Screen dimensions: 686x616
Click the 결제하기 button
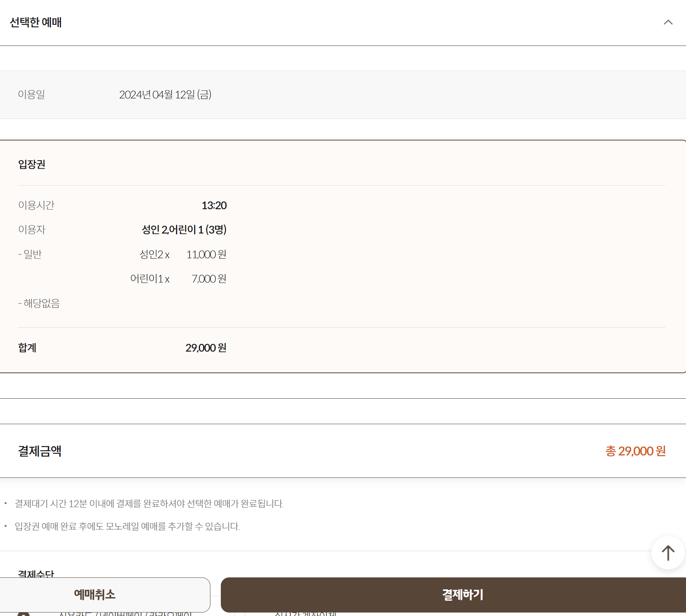click(454, 594)
